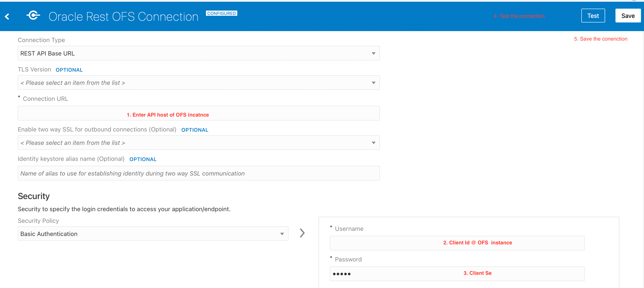
Task: Click the Password label
Action: point(348,260)
